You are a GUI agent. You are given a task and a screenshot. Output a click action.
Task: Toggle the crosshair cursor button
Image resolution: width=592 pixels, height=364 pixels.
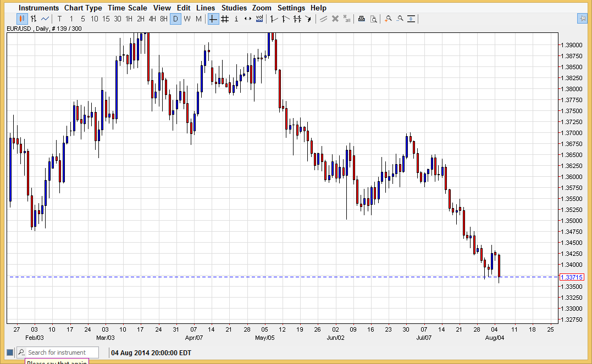[213, 19]
